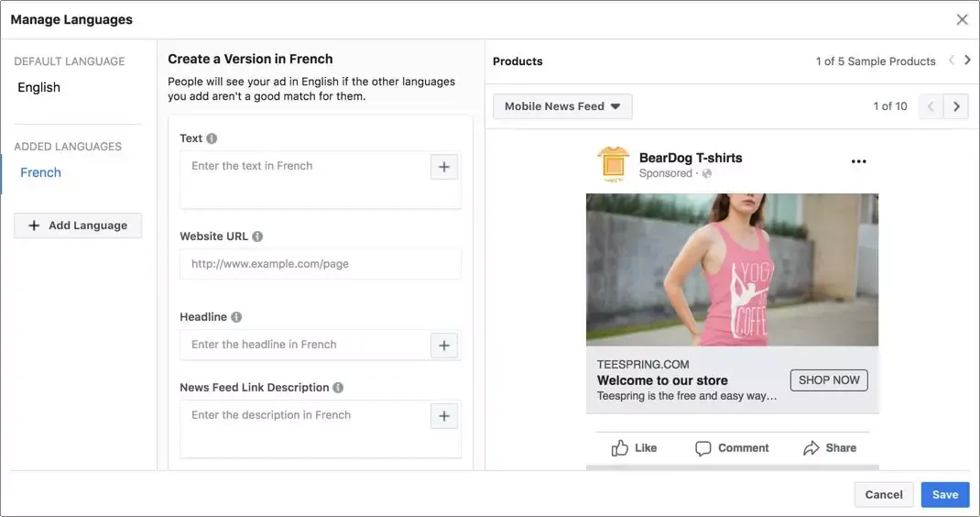The height and width of the screenshot is (517, 980).
Task: Click the TEESPRING.COM link text
Action: [x=643, y=364]
